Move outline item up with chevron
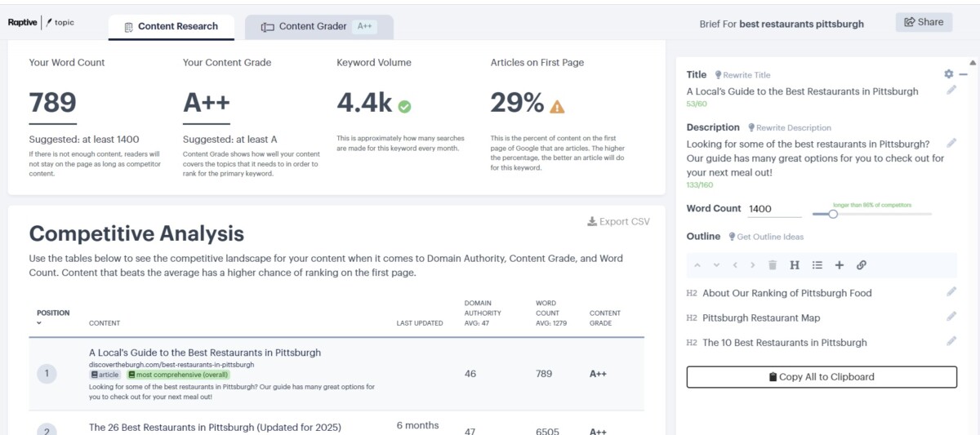Screen dimensions: 980x435 coord(697,265)
